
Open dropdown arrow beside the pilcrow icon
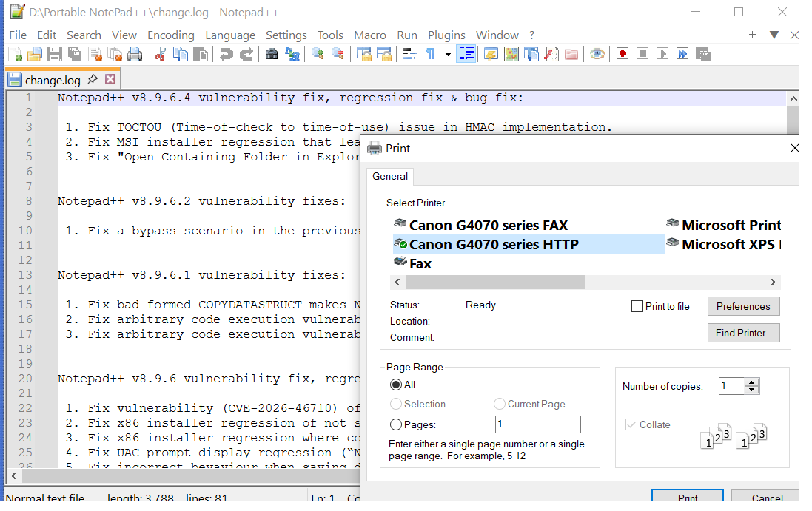click(448, 54)
